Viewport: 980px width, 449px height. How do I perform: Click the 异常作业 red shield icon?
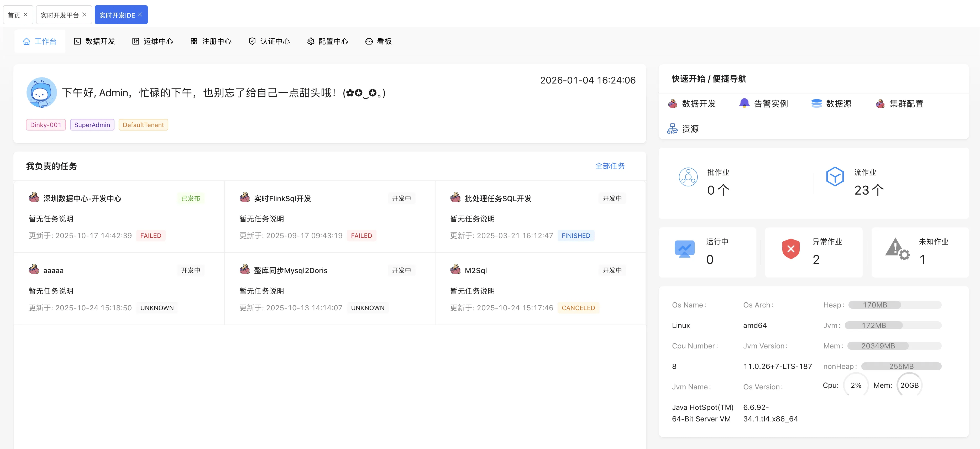790,249
